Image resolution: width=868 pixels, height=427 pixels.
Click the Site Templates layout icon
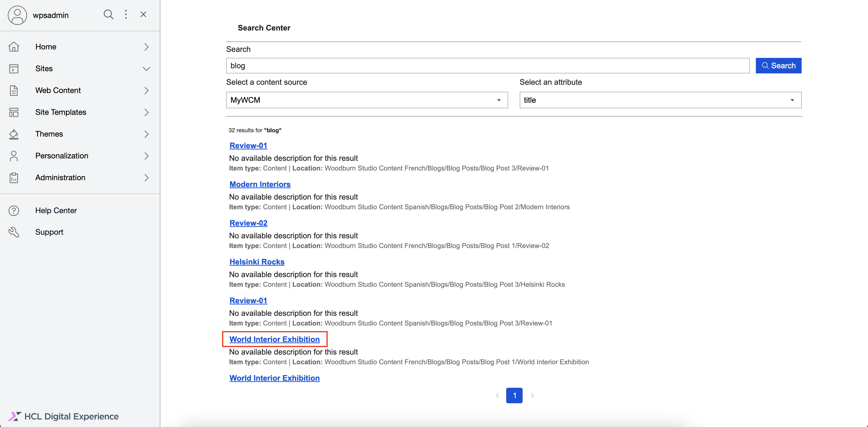14,112
